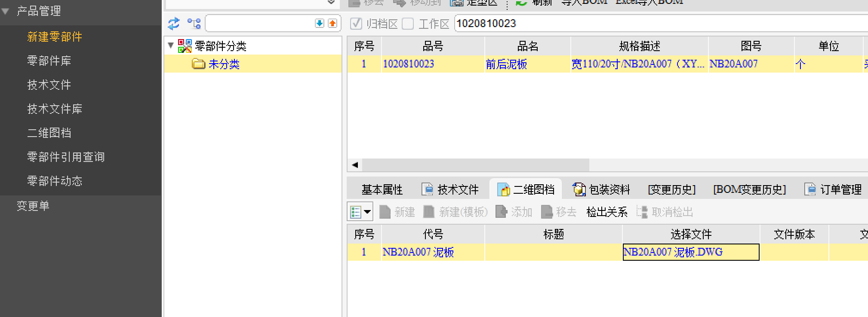The height and width of the screenshot is (317, 868).
Task: Click the 选择文件 column header
Action: [691, 234]
